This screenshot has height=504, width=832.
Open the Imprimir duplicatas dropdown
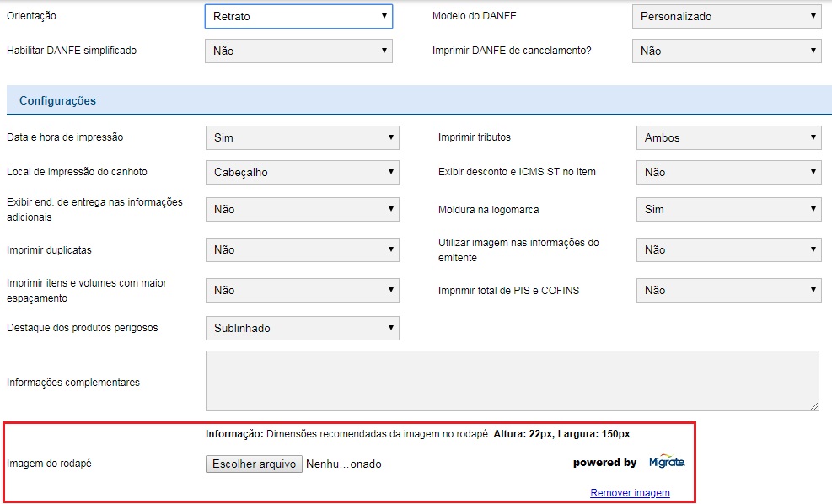pyautogui.click(x=302, y=249)
